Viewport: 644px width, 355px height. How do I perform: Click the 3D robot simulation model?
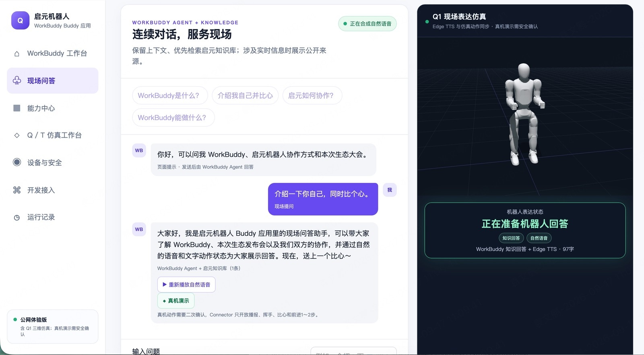[x=525, y=114]
